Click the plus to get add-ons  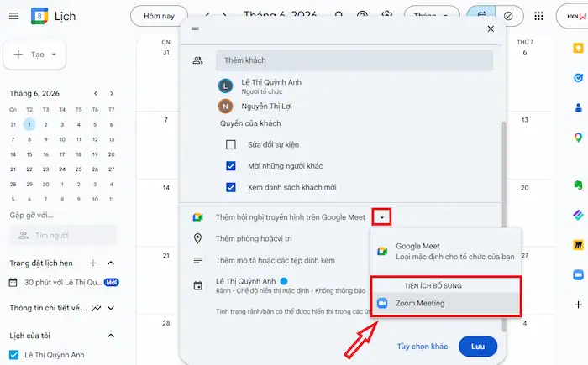tap(578, 305)
